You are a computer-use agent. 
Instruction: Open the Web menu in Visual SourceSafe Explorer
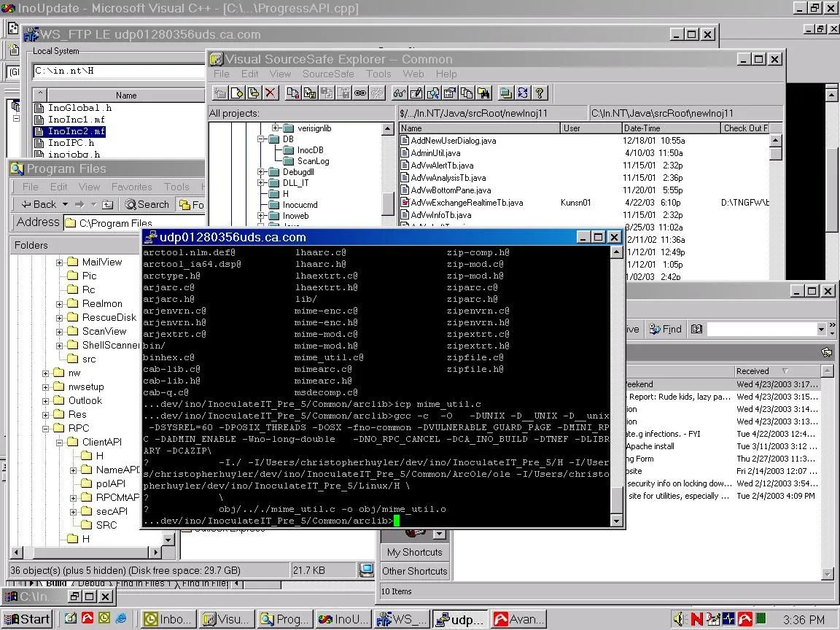[413, 74]
